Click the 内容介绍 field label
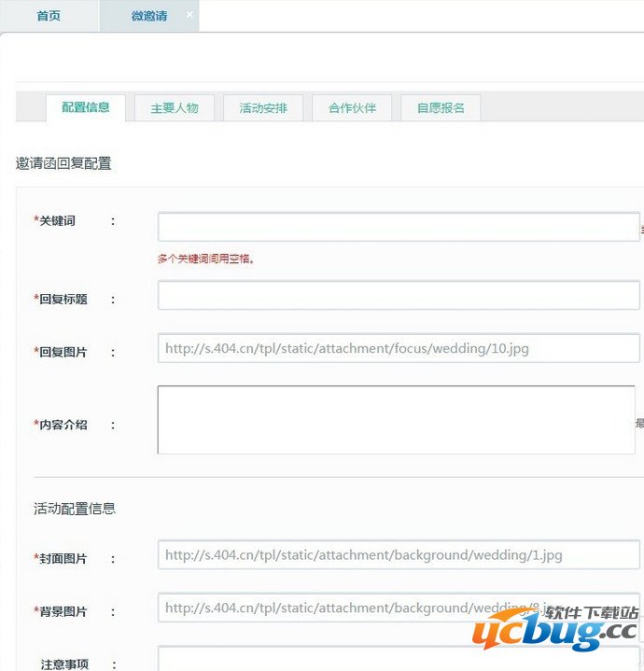This screenshot has width=644, height=671. [x=62, y=425]
